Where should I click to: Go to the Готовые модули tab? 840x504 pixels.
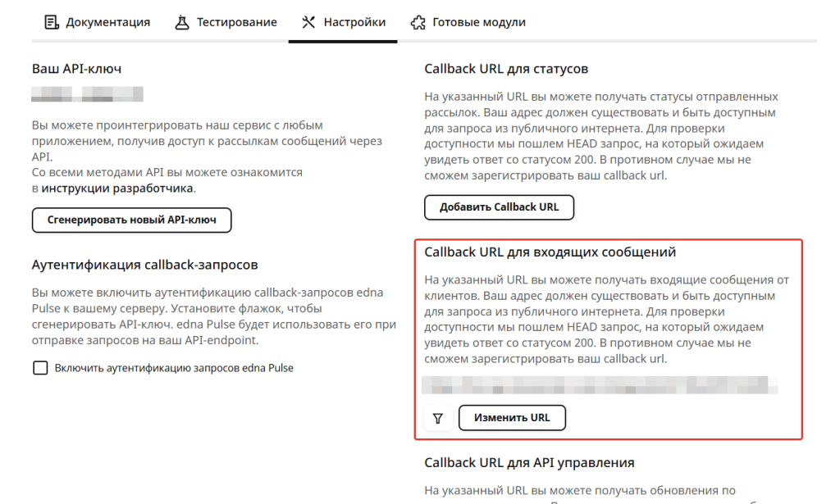[479, 22]
